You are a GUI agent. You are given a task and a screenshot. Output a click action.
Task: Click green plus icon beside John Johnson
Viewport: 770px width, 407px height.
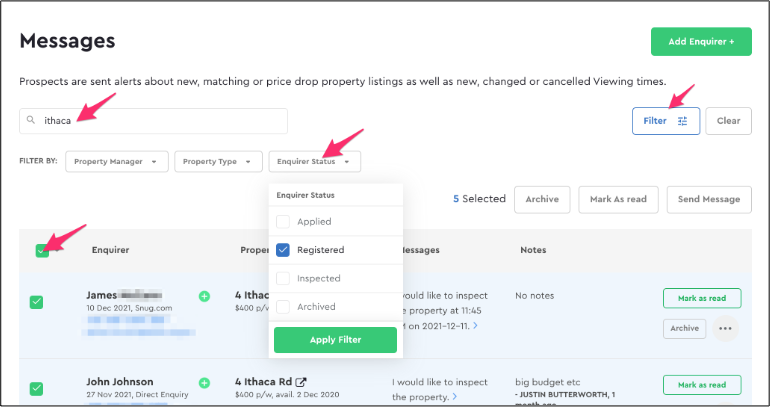click(x=204, y=382)
